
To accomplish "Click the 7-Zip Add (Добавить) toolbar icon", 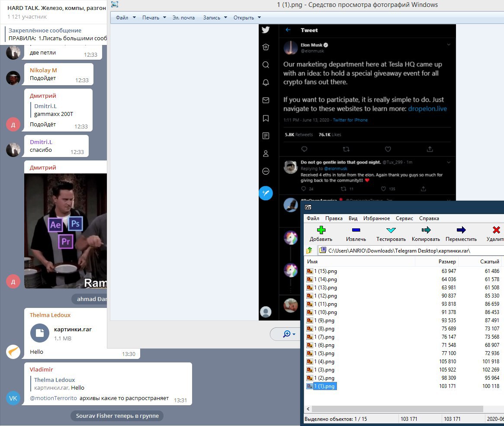I will (321, 230).
